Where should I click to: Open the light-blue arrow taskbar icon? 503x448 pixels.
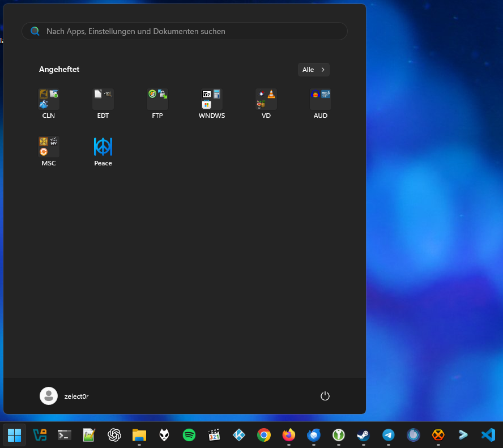463,435
